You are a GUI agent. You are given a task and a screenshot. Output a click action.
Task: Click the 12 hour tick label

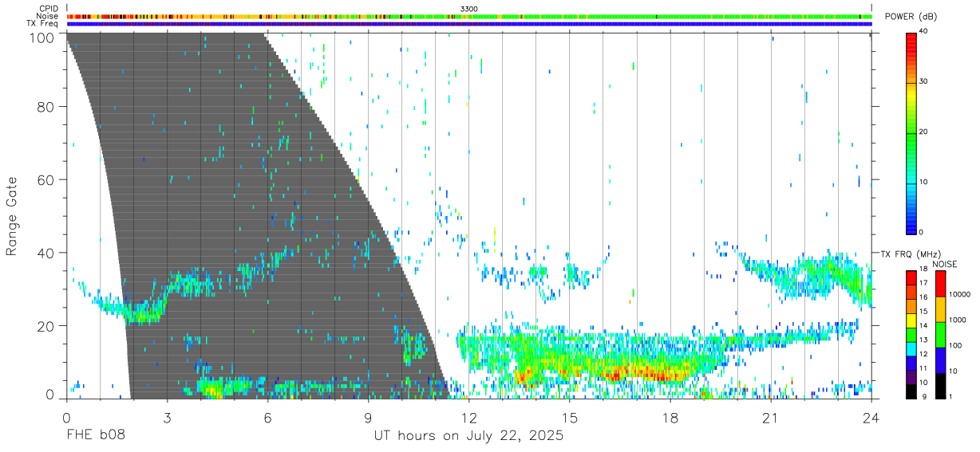tap(469, 418)
